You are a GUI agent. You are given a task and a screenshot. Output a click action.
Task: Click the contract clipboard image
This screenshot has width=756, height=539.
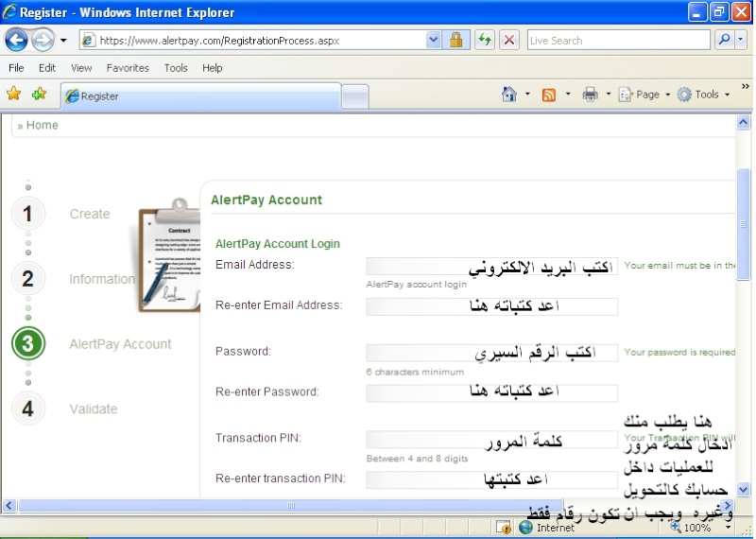coord(169,254)
